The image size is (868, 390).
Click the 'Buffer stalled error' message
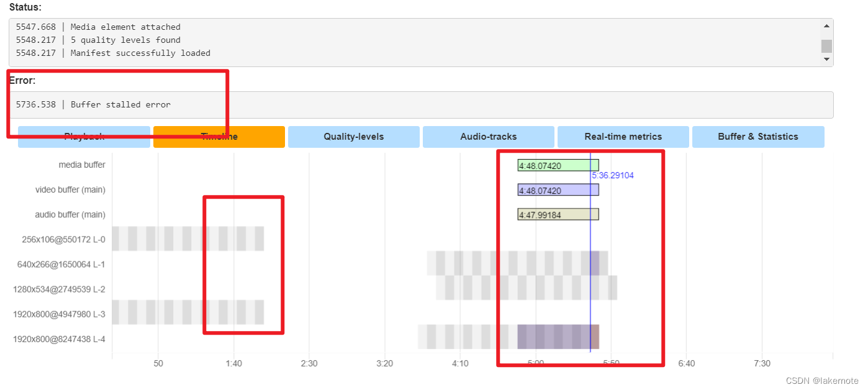120,104
